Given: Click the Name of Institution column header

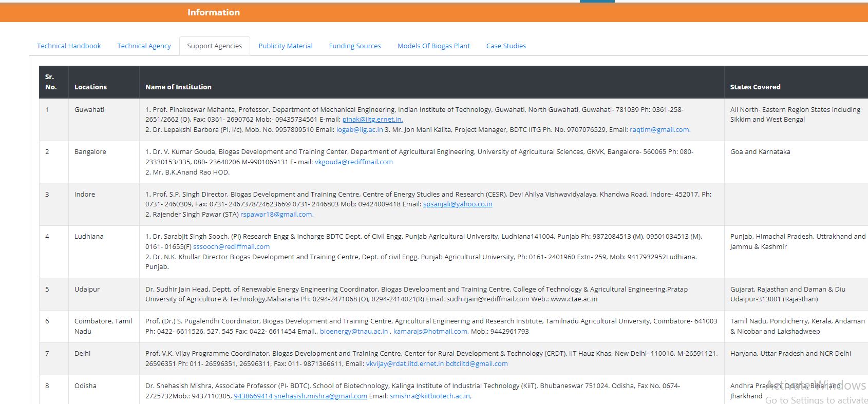Looking at the screenshot, I should [432, 82].
